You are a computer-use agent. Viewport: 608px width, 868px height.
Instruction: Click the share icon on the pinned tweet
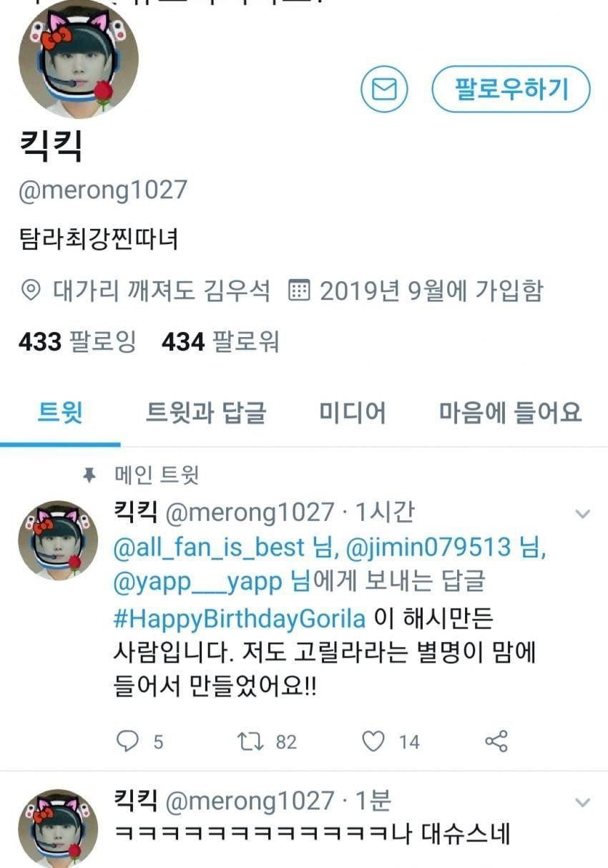[496, 741]
